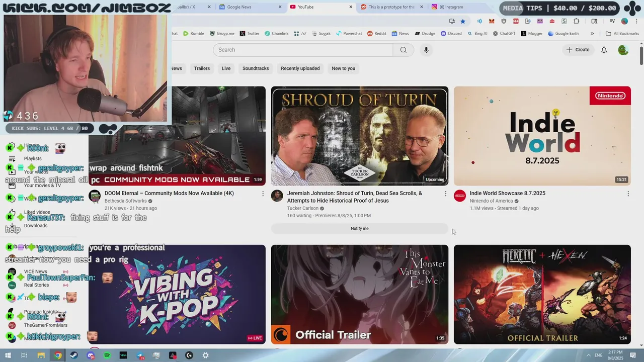Open the media control music-note icon
Viewport: 644px width, 362px height.
[612, 21]
